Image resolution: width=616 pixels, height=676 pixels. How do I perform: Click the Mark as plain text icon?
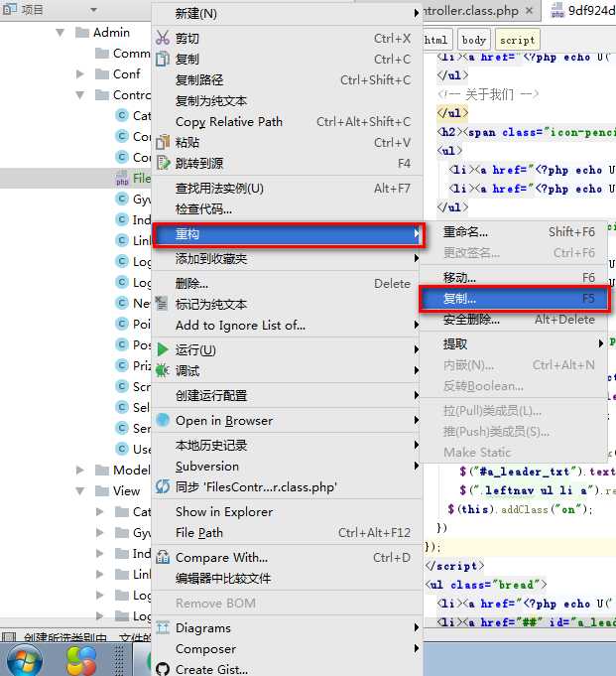(x=161, y=303)
